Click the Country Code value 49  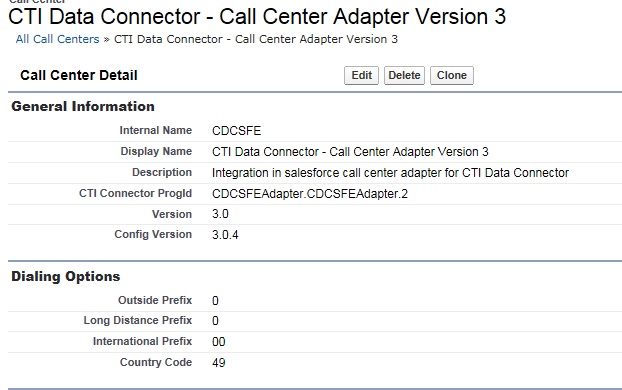tap(219, 363)
